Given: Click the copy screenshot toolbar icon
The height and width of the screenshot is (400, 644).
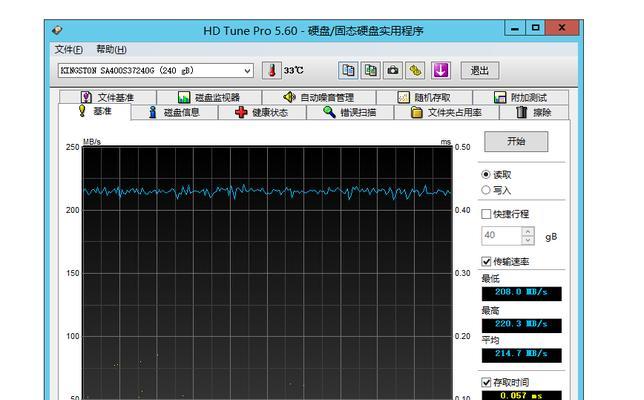Looking at the screenshot, I should [x=370, y=71].
